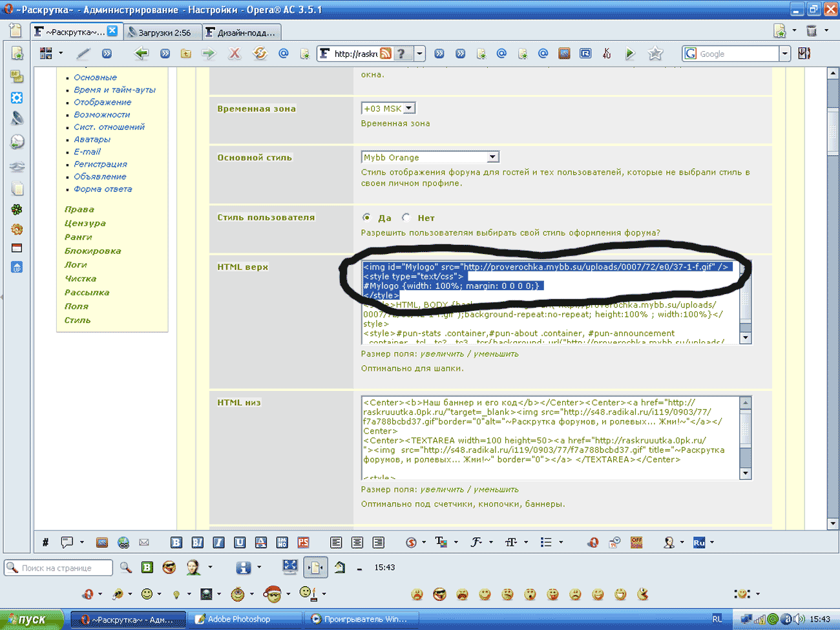Screen dimensions: 840x630
Task: Close the ~Раскрутка~ tab with its X
Action: pyautogui.click(x=112, y=30)
